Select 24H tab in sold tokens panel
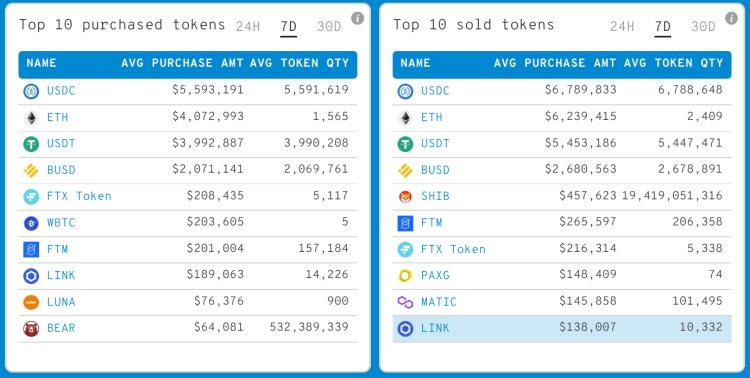This screenshot has height=378, width=750. [x=622, y=26]
